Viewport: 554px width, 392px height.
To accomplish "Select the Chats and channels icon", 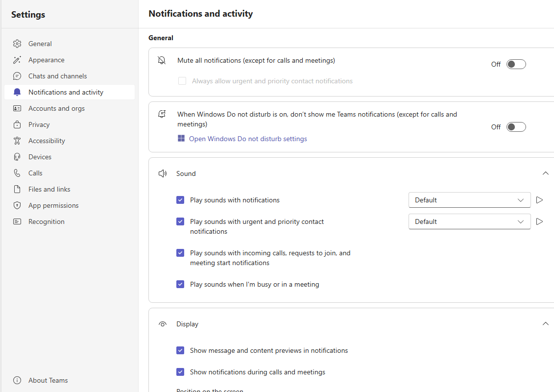I will 17,75.
